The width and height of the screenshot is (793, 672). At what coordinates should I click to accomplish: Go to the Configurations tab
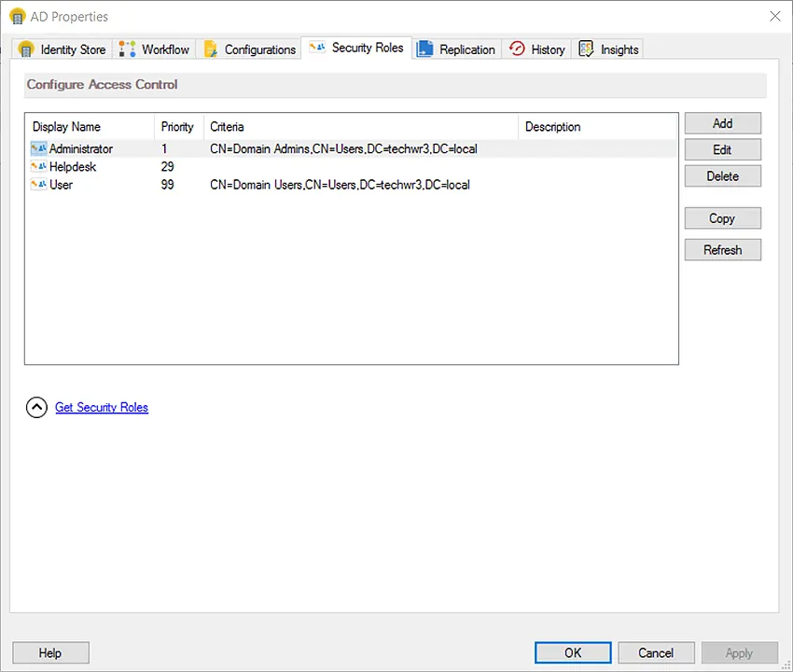click(x=249, y=49)
